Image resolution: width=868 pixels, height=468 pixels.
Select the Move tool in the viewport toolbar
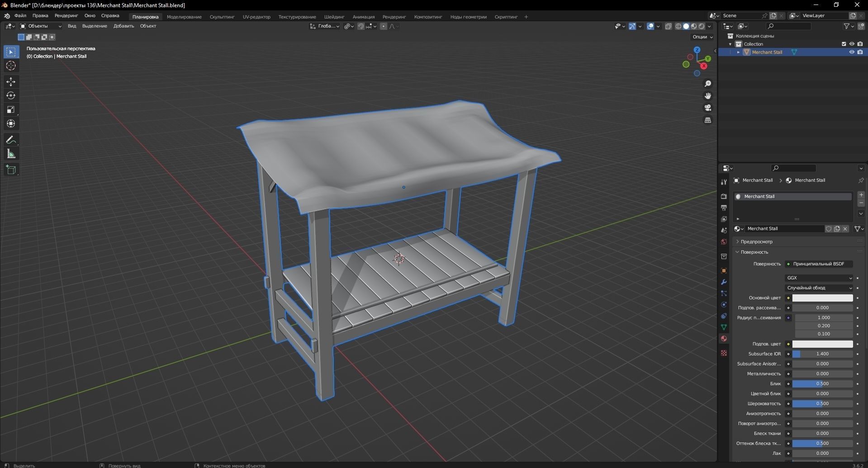click(10, 82)
